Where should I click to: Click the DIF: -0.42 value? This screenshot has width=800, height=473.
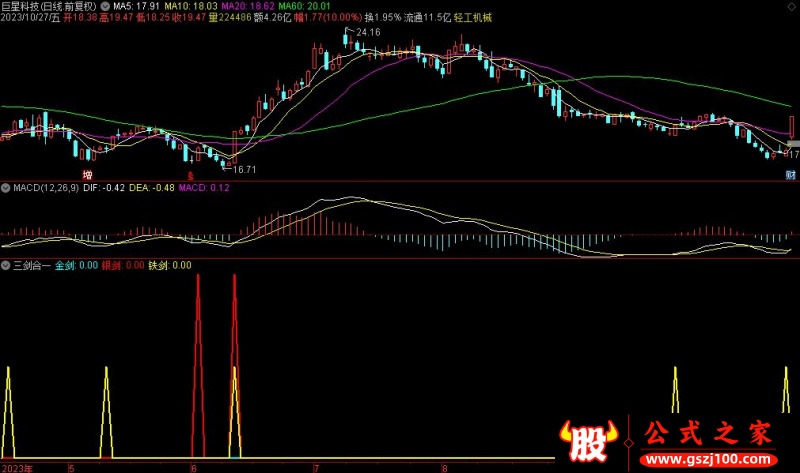[x=104, y=188]
